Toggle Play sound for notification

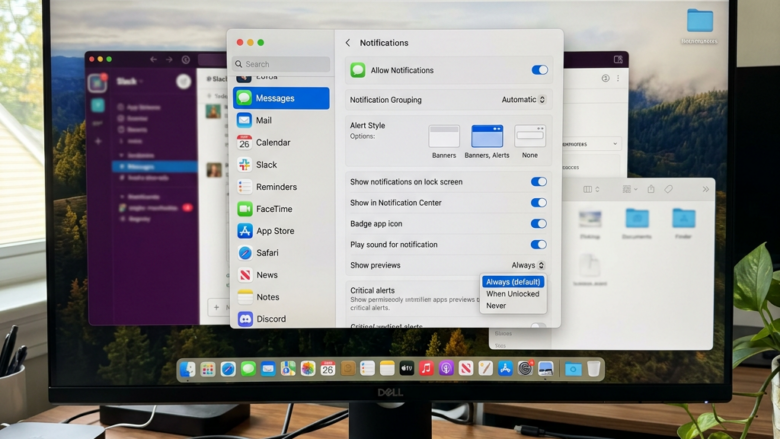point(538,244)
